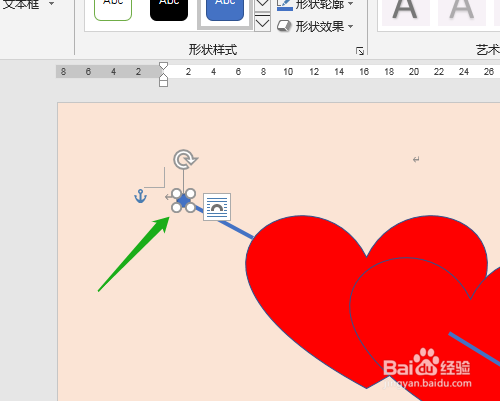This screenshot has width=500, height=401.
Task: Open the 形状效果 shape effects dropdown
Action: point(350,26)
